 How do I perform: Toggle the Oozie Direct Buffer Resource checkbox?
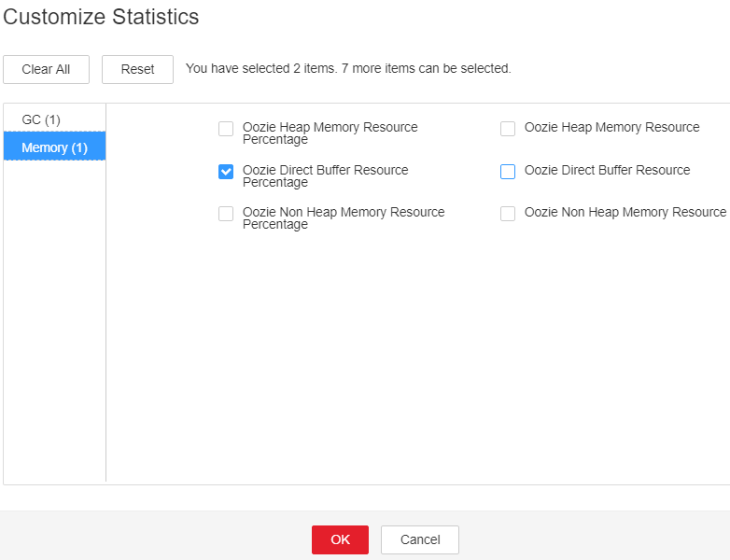click(508, 172)
